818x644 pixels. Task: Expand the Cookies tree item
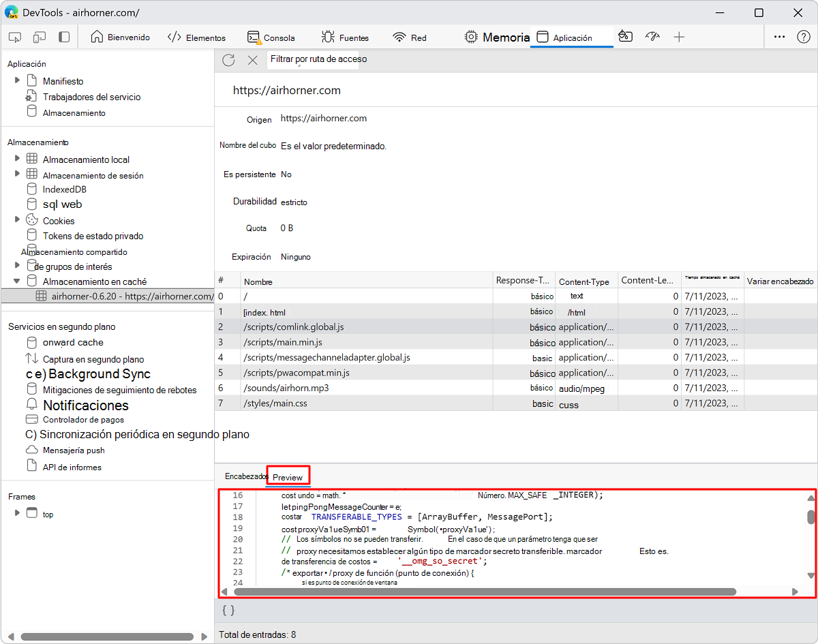(17, 219)
